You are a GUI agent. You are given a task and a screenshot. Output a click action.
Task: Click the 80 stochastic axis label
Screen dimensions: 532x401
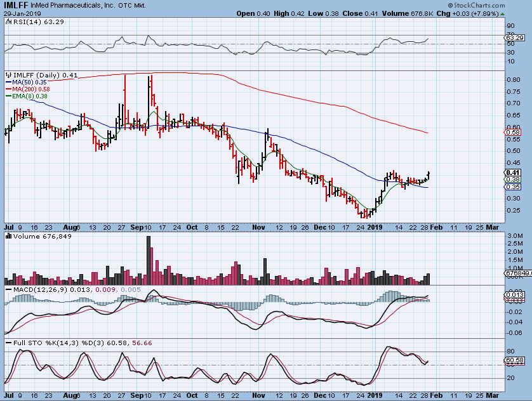(511, 352)
